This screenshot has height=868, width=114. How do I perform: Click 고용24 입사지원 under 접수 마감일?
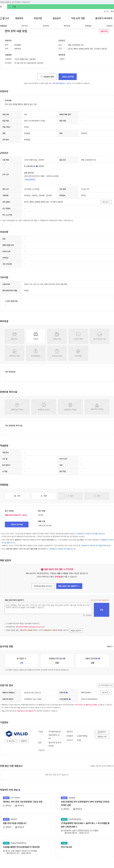tap(17, 524)
